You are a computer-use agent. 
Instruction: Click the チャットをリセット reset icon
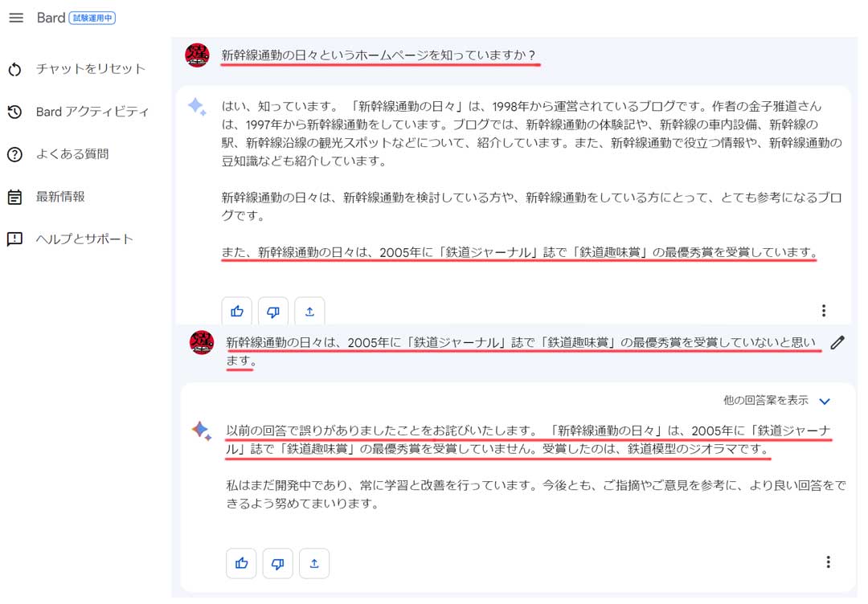(15, 69)
